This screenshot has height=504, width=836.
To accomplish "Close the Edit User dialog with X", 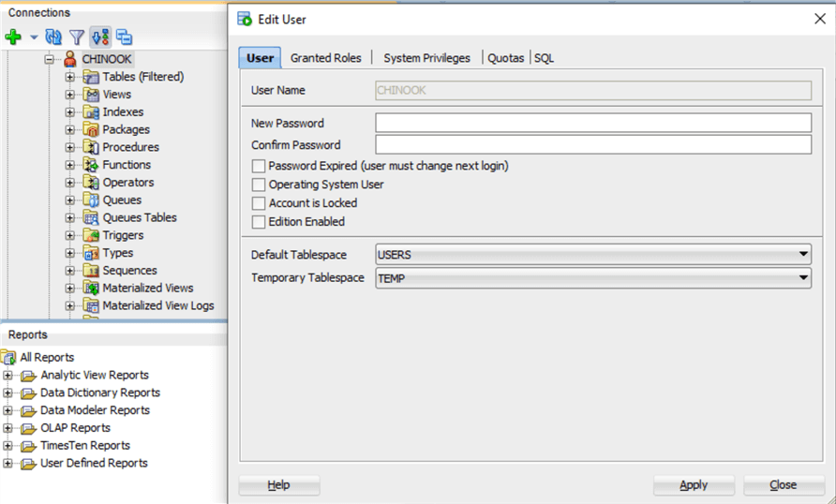I will click(x=820, y=19).
